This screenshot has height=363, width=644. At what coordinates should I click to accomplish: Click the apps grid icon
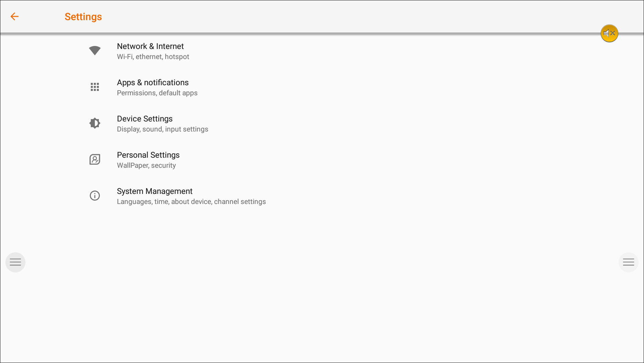point(95,87)
